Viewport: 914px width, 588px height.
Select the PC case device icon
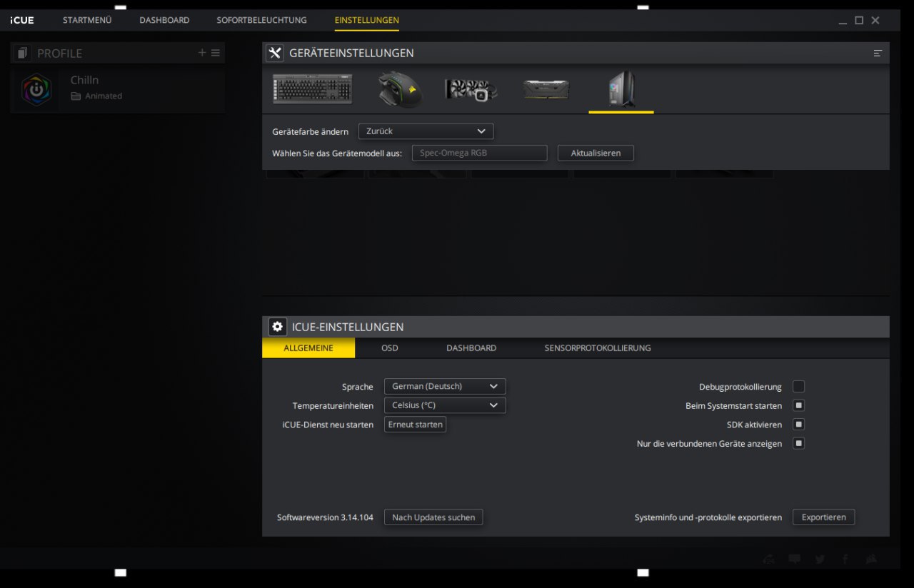tap(621, 89)
